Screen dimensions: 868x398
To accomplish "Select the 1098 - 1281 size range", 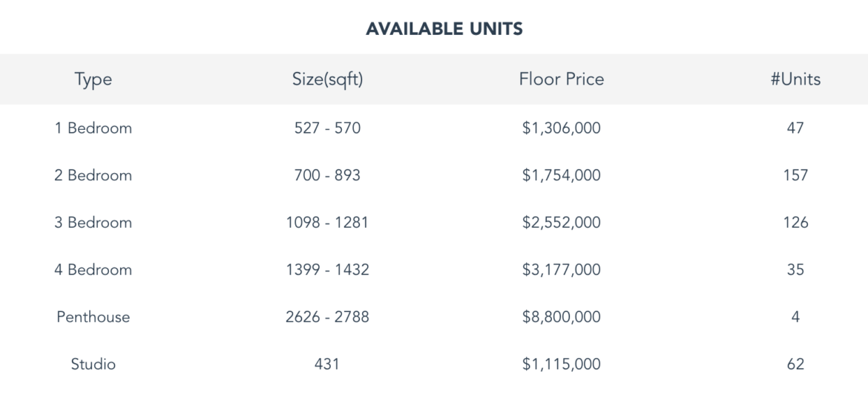I will (328, 223).
